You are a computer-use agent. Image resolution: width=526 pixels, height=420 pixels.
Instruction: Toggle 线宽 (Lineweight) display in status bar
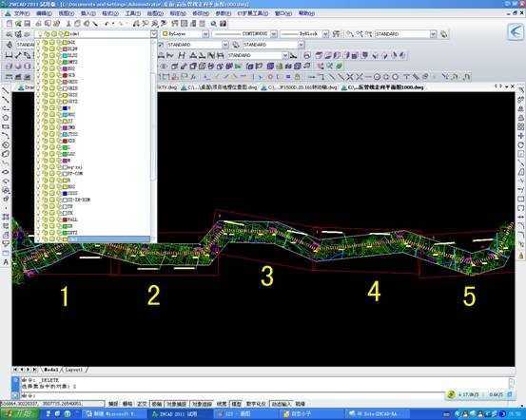[x=222, y=404]
